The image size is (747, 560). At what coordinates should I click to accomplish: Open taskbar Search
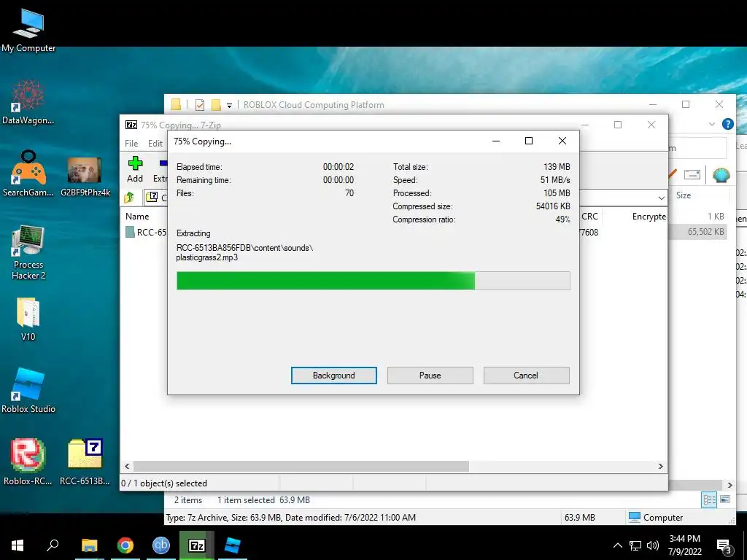point(53,545)
